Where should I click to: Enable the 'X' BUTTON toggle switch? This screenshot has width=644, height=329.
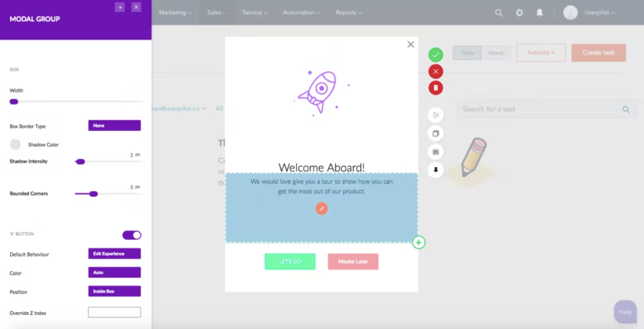(132, 235)
